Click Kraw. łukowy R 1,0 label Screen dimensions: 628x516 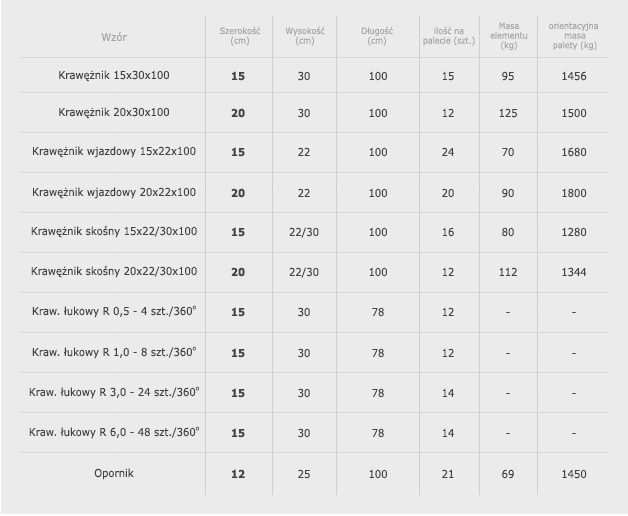pyautogui.click(x=114, y=352)
